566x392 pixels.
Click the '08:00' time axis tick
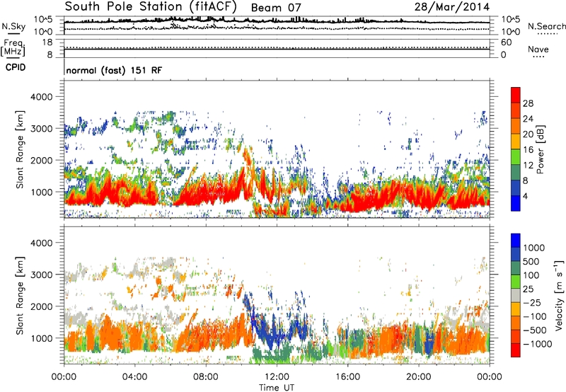(206, 377)
